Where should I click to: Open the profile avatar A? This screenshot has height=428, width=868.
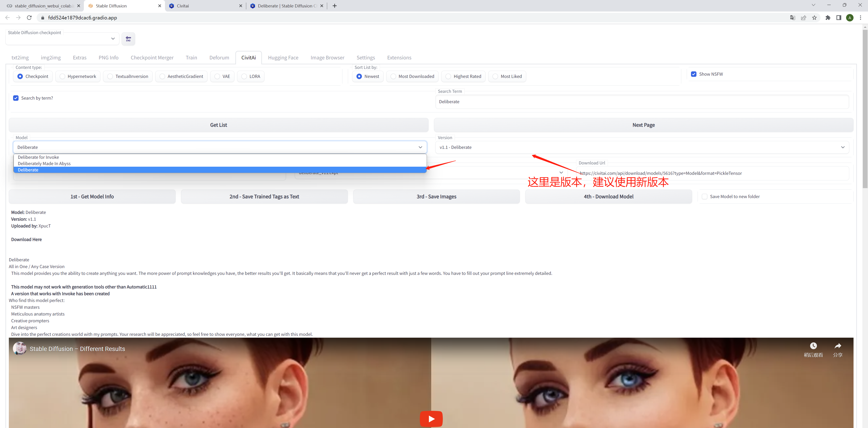(x=850, y=18)
